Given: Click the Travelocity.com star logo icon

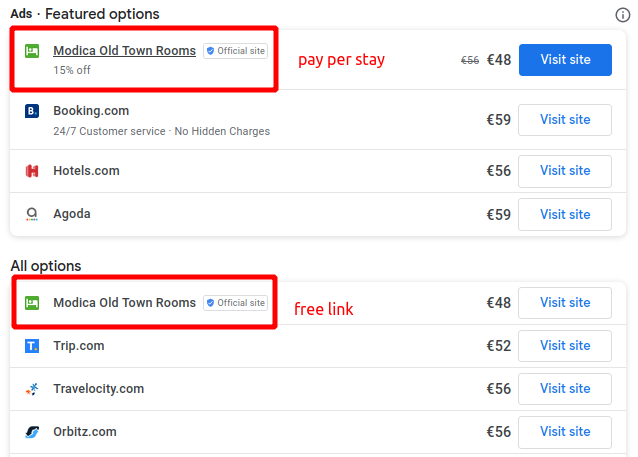Looking at the screenshot, I should pos(32,389).
